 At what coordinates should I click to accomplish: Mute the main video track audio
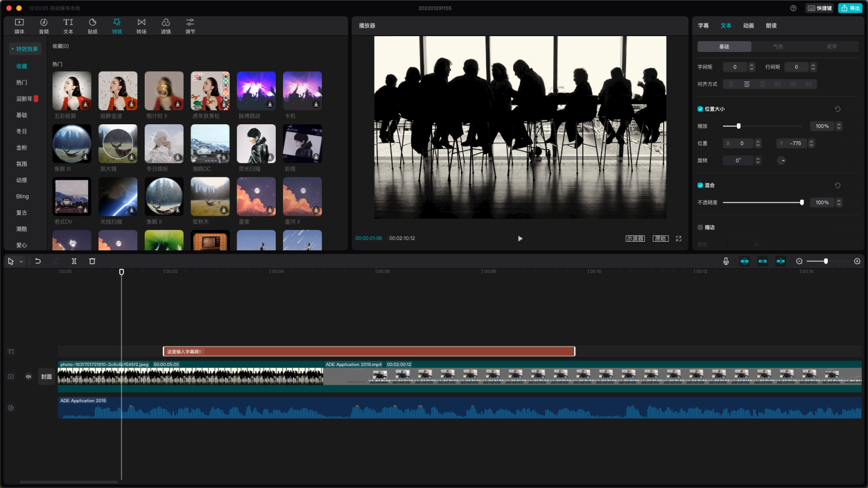tap(28, 376)
